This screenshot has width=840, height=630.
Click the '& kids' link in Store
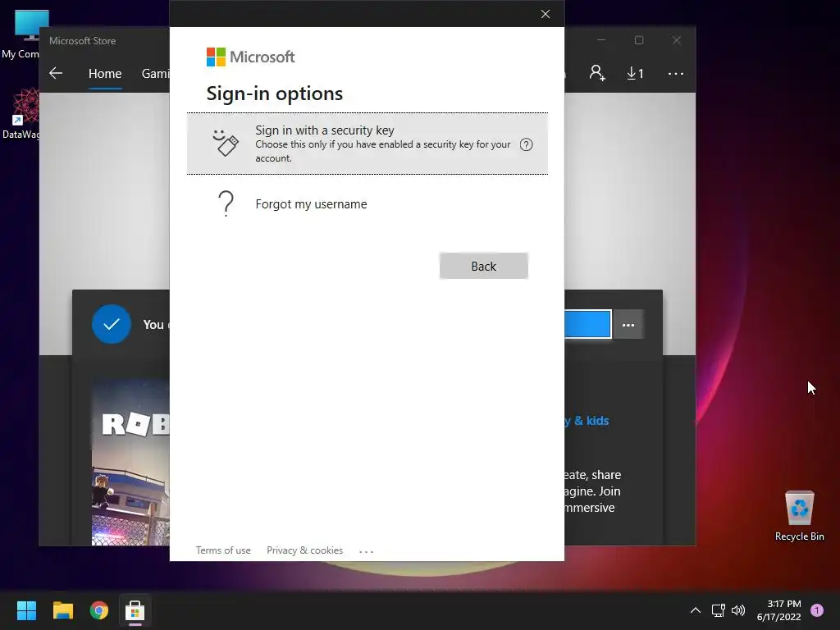click(x=591, y=421)
